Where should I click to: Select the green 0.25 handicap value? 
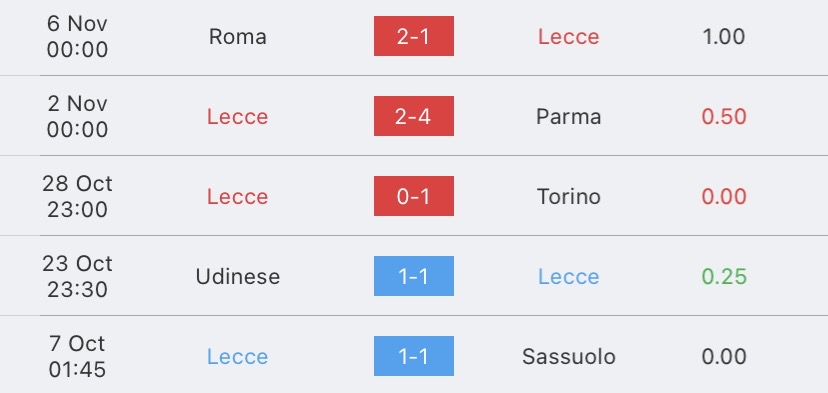[x=724, y=277]
